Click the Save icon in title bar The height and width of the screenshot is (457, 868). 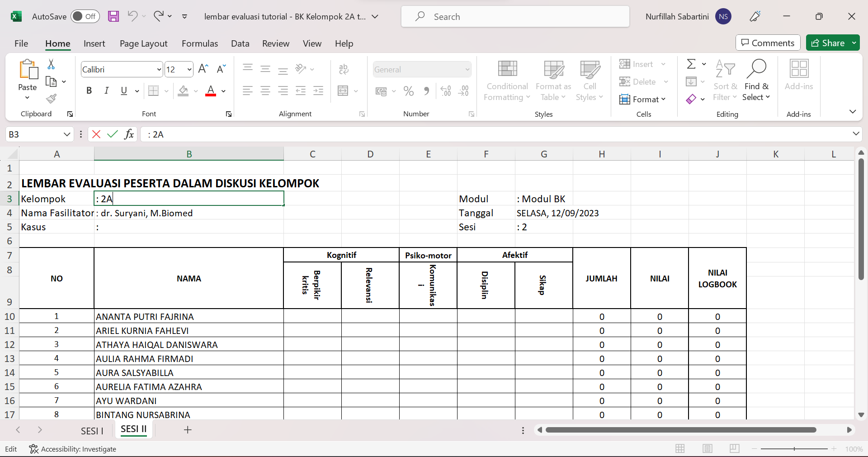[x=113, y=17]
